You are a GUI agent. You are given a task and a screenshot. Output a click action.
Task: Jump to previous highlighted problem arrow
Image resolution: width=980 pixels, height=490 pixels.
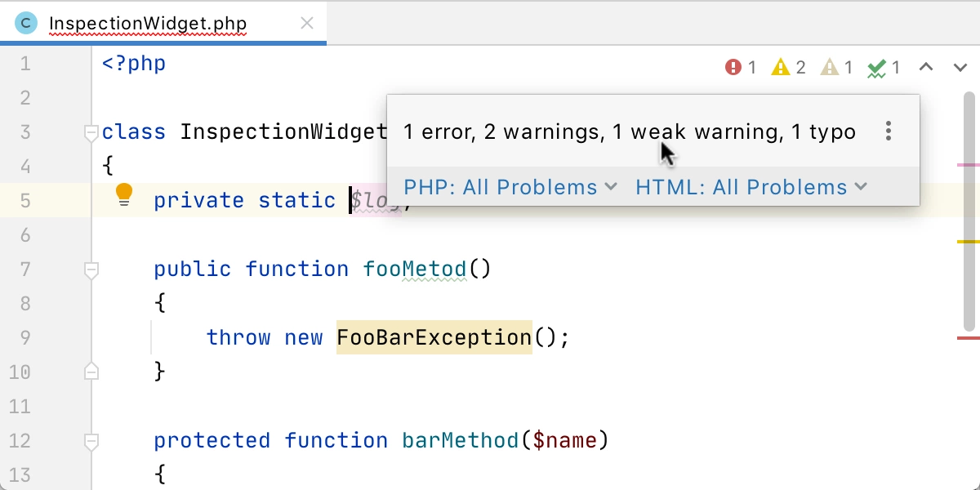click(x=926, y=67)
